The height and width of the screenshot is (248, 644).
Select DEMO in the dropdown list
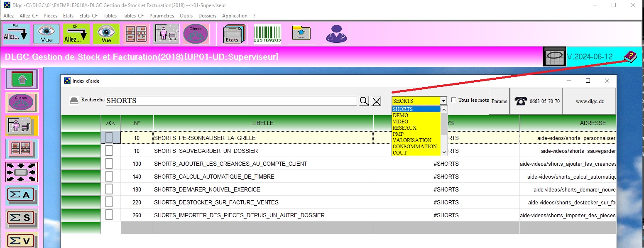pyautogui.click(x=416, y=115)
